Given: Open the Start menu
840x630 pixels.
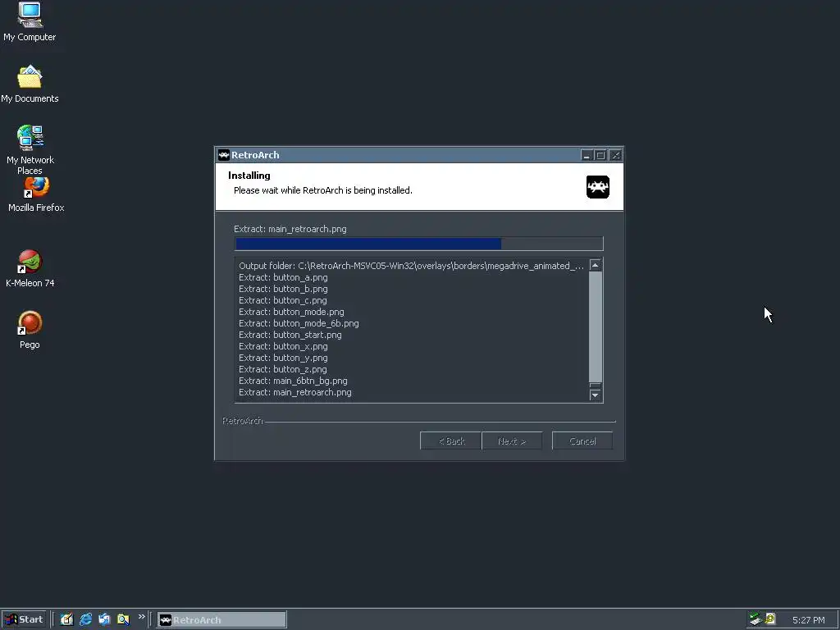Looking at the screenshot, I should tap(24, 619).
